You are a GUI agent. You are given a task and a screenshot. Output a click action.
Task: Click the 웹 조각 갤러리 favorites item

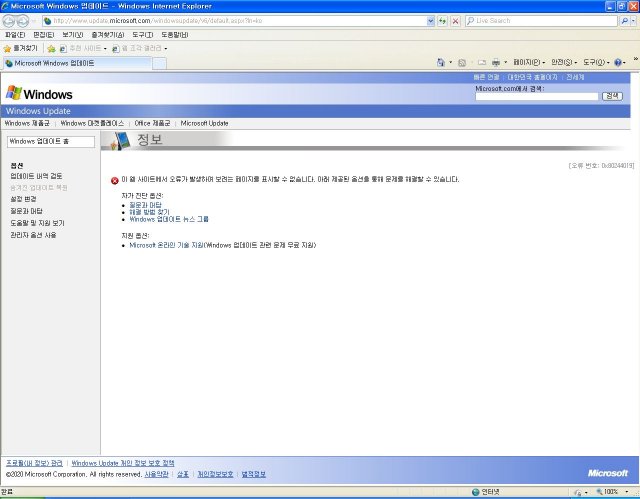140,49
